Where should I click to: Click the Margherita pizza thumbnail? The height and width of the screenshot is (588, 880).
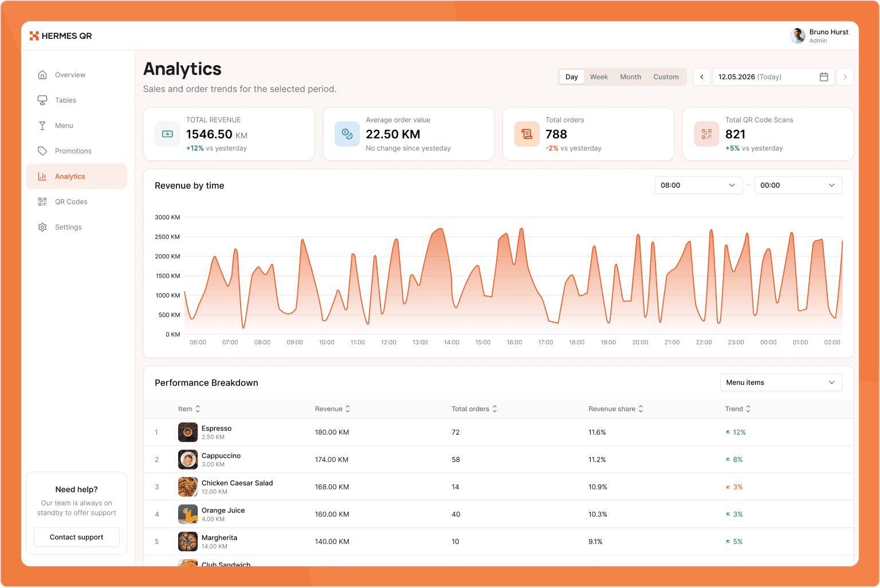coord(188,542)
